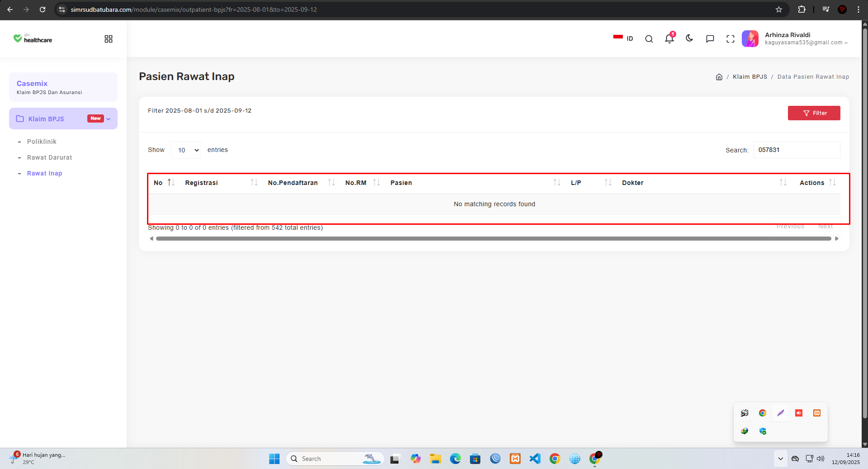Click the horizontal scrollbar right arrow

(837, 238)
